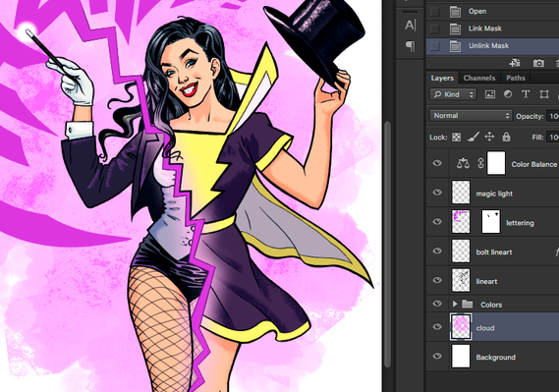Click the lettering layer thumbnail

click(461, 222)
